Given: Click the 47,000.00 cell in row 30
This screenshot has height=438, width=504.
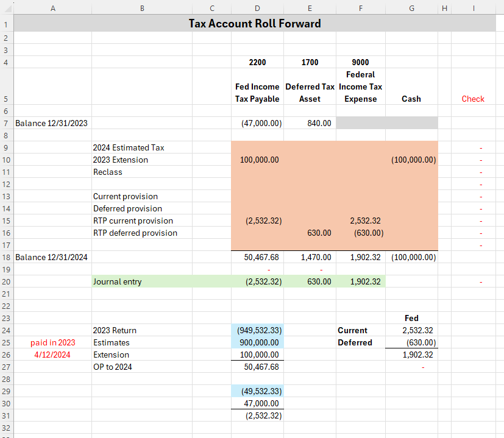Looking at the screenshot, I should 261,403.
